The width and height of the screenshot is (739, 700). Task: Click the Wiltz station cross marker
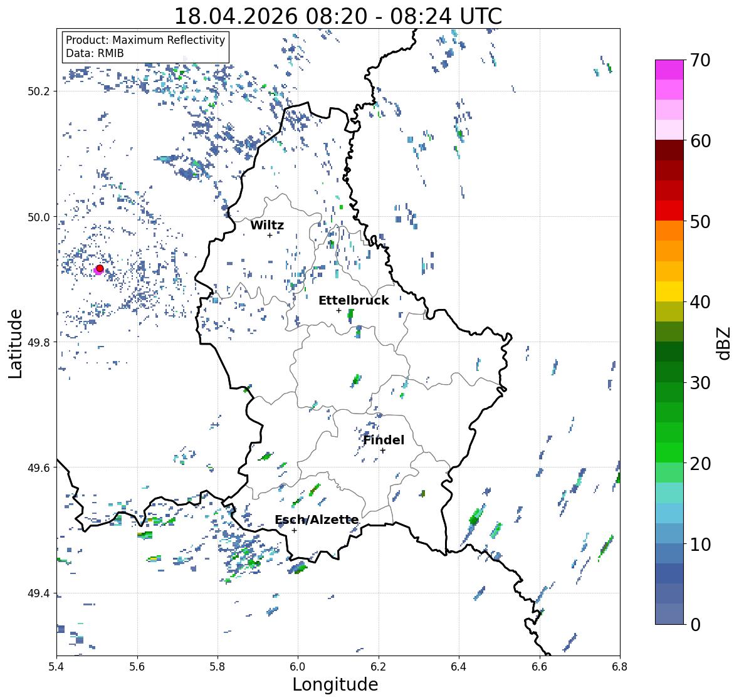click(270, 235)
